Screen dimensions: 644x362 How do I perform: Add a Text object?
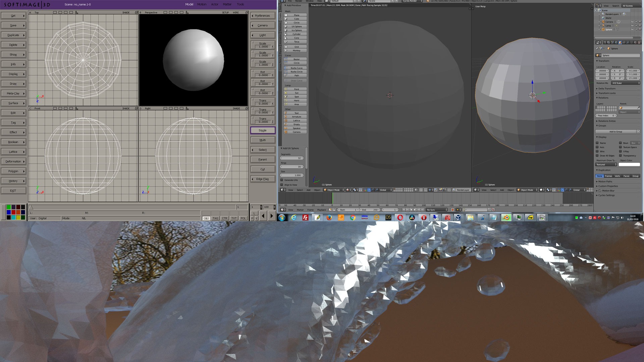click(x=296, y=113)
